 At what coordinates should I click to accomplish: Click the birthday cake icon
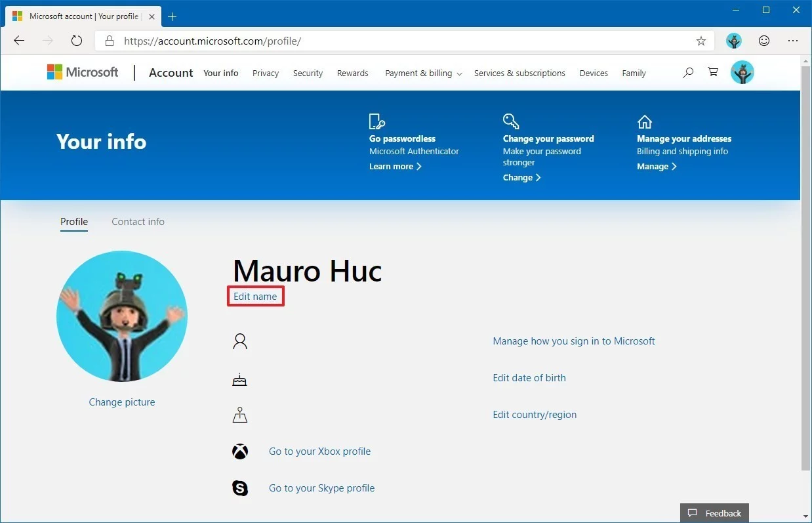240,379
